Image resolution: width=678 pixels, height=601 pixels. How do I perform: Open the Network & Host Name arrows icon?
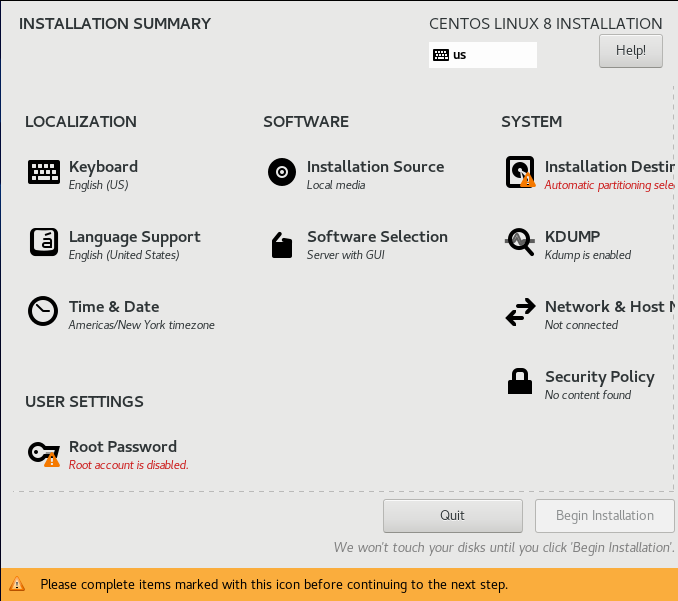coord(521,312)
